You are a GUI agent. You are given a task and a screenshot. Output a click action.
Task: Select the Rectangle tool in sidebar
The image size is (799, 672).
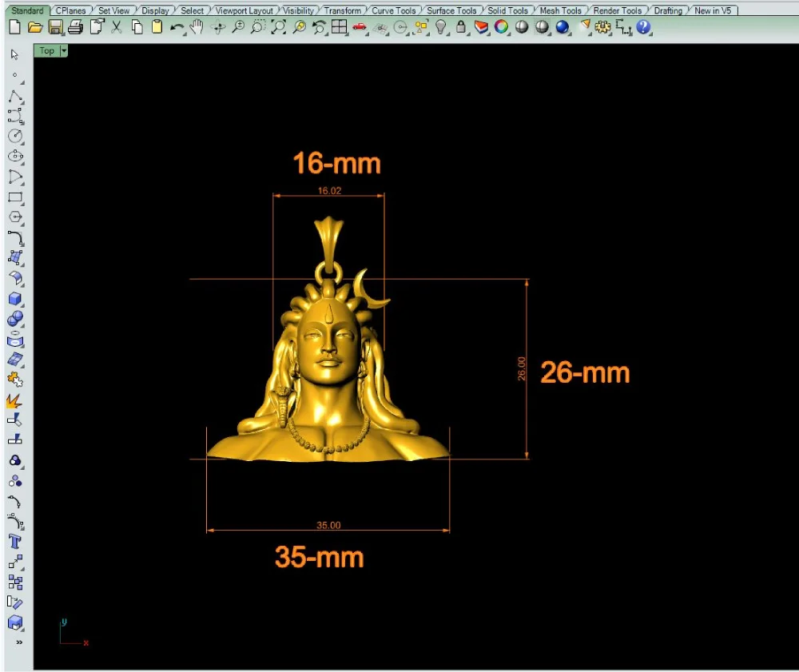(15, 197)
